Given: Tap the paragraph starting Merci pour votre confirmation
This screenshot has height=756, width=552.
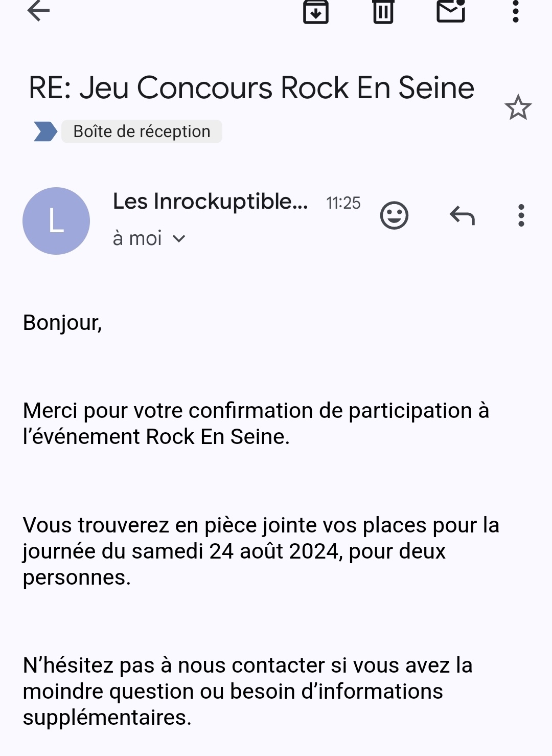Looking at the screenshot, I should (x=256, y=424).
